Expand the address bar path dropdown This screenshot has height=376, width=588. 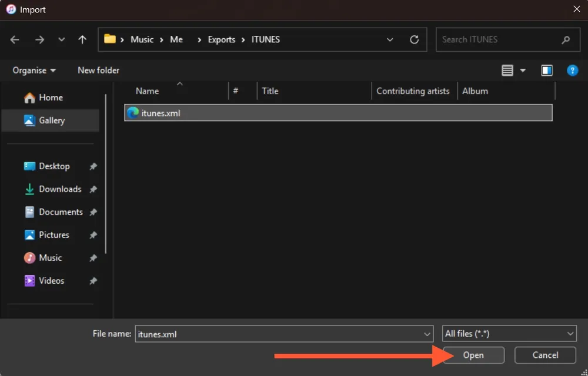pyautogui.click(x=390, y=39)
